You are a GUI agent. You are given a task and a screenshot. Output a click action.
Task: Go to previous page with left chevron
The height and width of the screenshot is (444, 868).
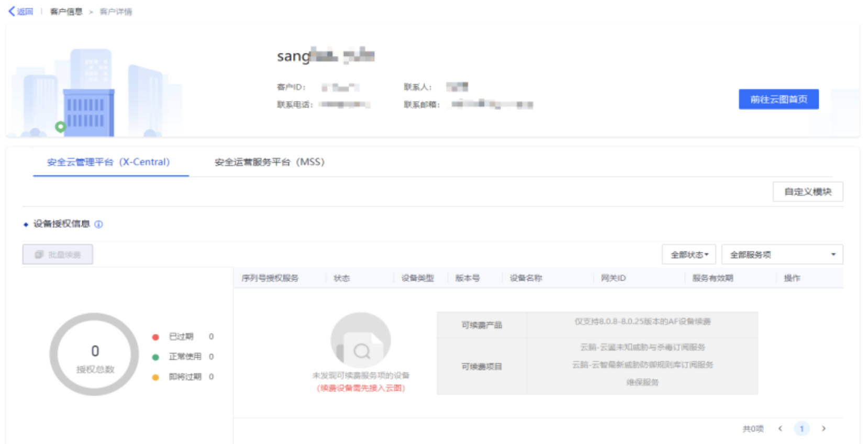[780, 428]
